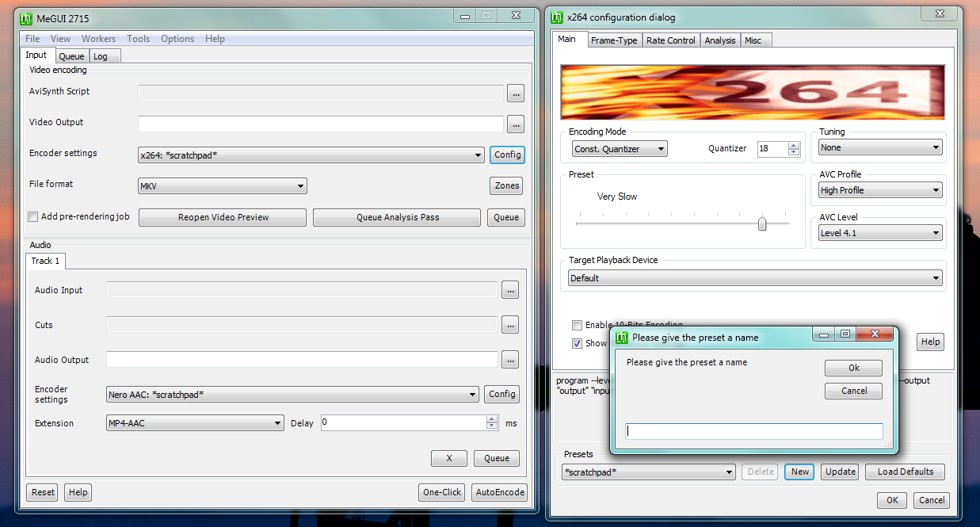Decrease the Delay value with down arrow

[x=492, y=427]
